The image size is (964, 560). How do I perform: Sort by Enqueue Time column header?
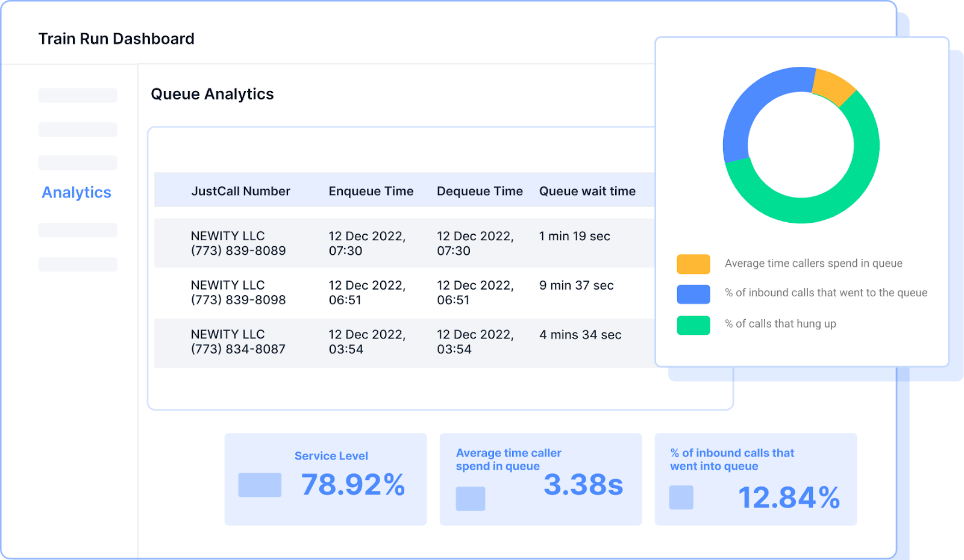point(371,191)
